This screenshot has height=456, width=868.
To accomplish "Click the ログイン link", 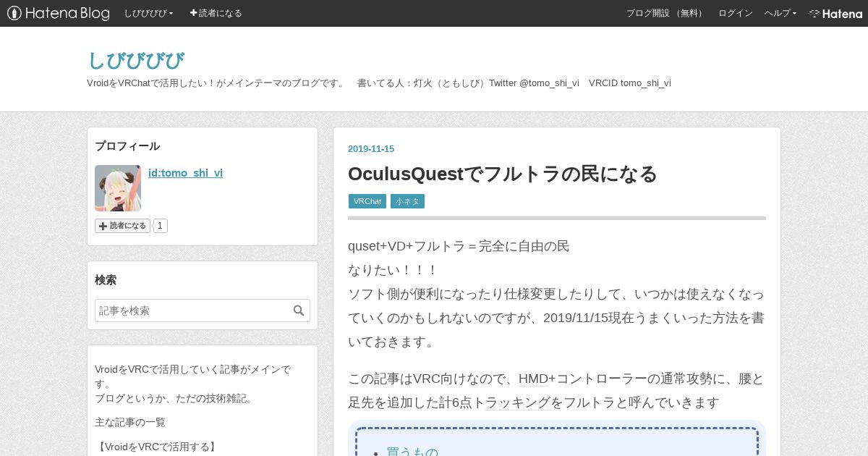I will pyautogui.click(x=735, y=13).
